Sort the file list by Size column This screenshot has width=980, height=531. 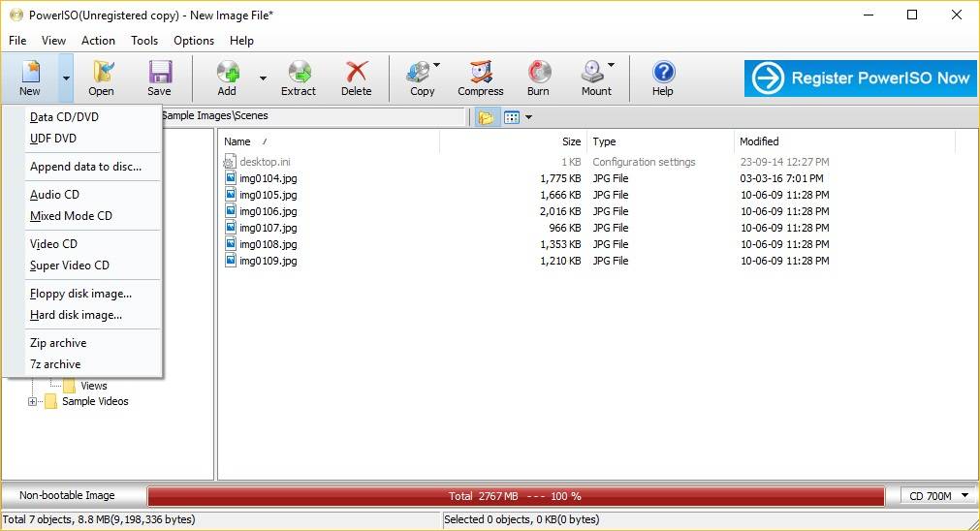click(571, 141)
